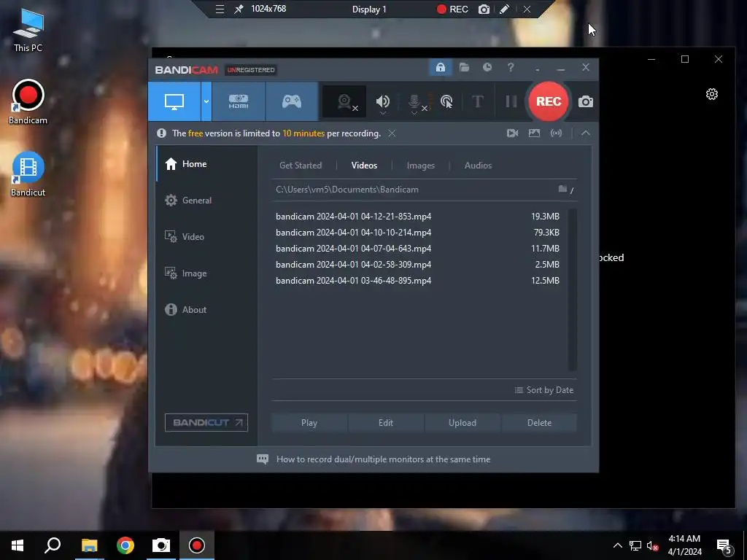The image size is (747, 560).
Task: Toggle speaker sound recording icon
Action: click(x=382, y=101)
